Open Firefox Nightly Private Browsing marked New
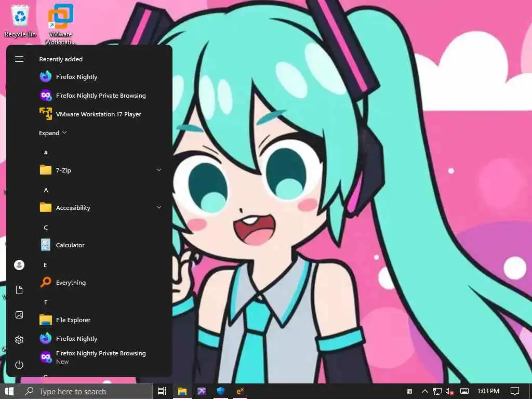Image resolution: width=532 pixels, height=399 pixels. [100, 357]
